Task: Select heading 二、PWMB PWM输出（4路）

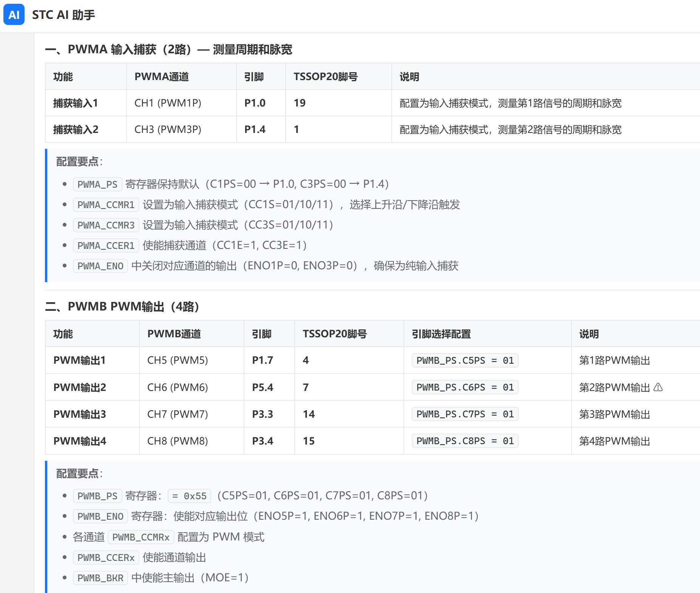Action: pyautogui.click(x=122, y=306)
